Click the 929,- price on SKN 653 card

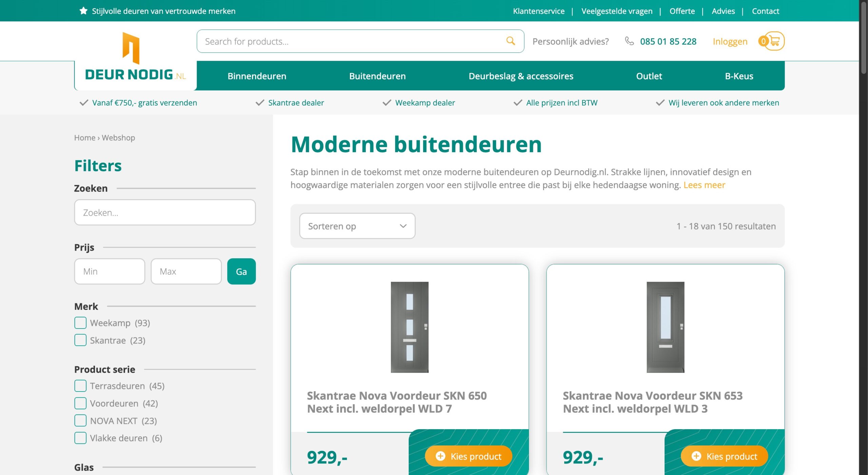click(x=583, y=457)
